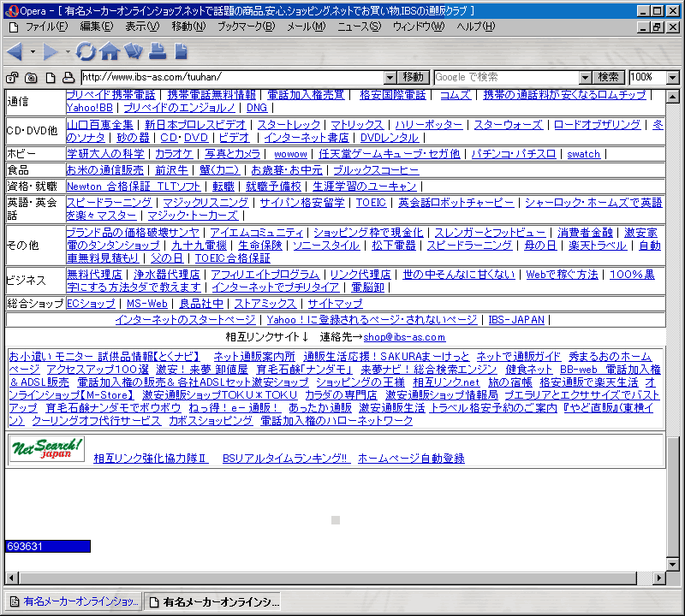Open the 編集(E) menu

coord(97,27)
